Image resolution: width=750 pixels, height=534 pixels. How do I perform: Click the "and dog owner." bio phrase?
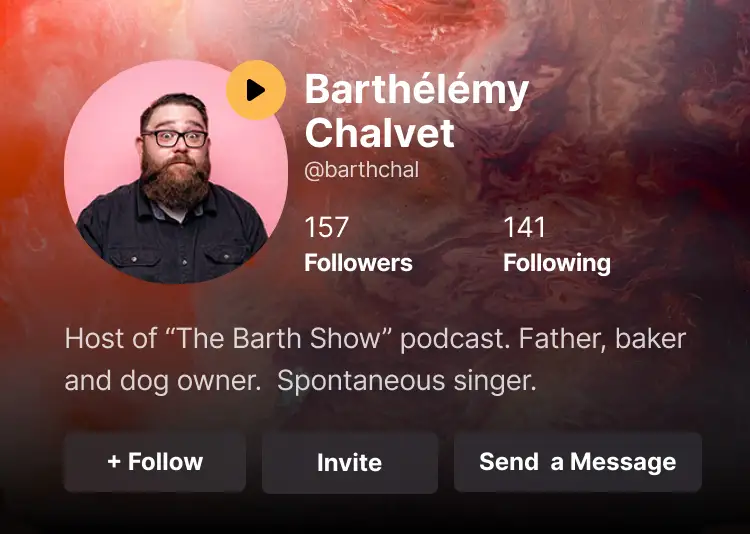(163, 381)
